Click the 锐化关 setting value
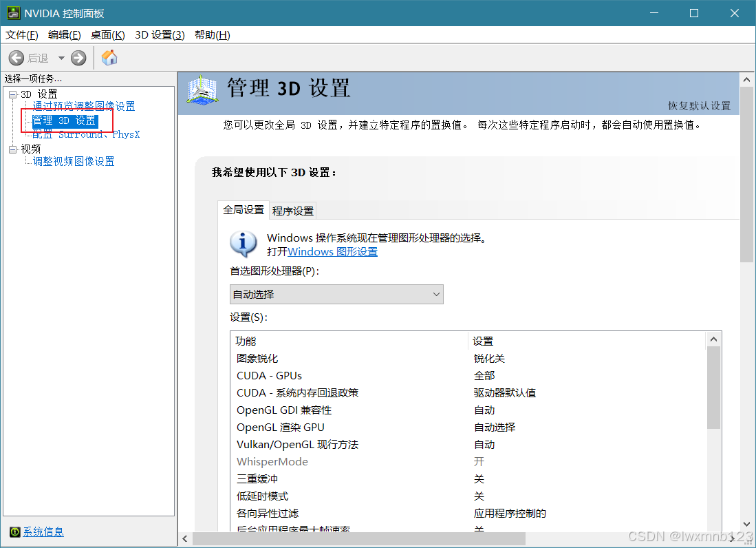756x548 pixels. (489, 359)
